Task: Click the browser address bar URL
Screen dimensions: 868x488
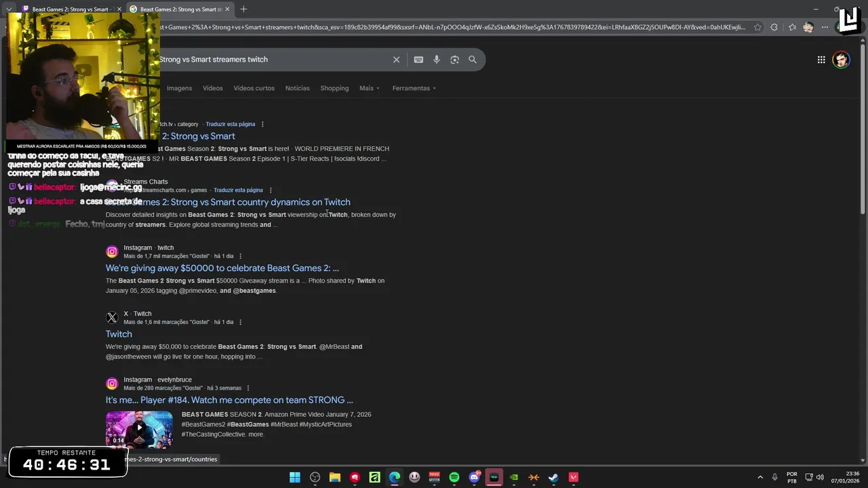Action: [x=453, y=28]
